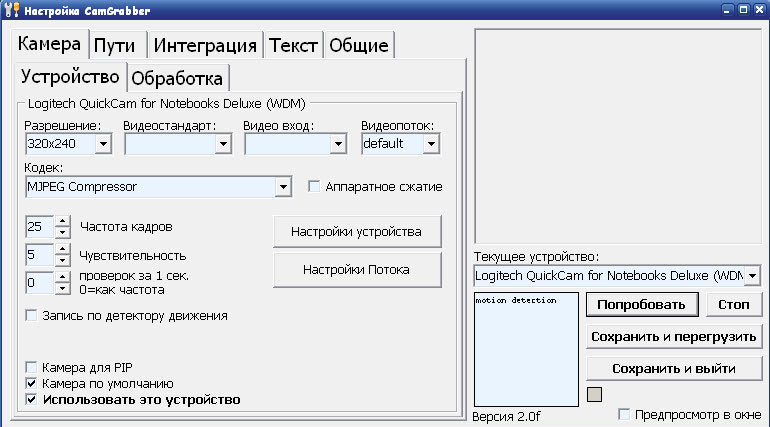Enable Аппаратное сжатие checkbox
Viewport: 770px width, 427px height.
pyautogui.click(x=314, y=187)
